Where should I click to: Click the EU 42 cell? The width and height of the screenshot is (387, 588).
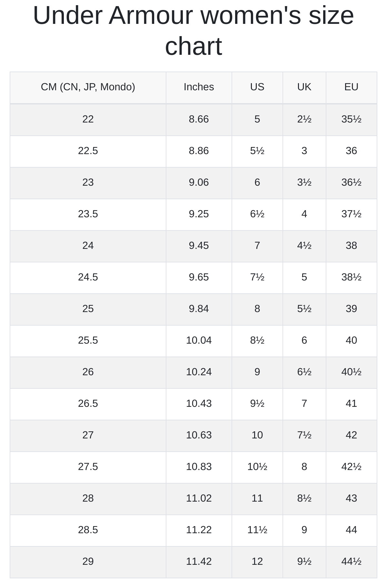[x=352, y=436]
